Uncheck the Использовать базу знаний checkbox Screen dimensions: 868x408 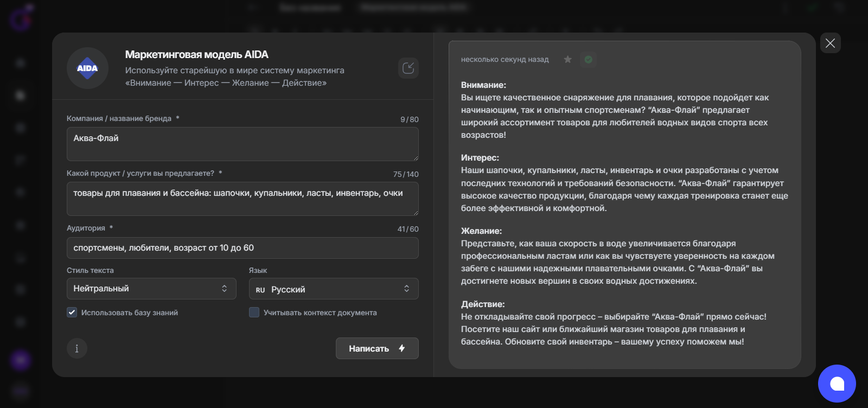[x=72, y=313]
